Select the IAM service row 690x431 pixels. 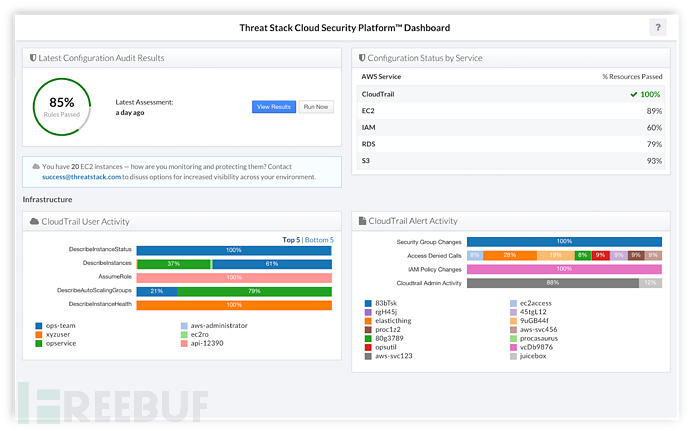coord(511,128)
